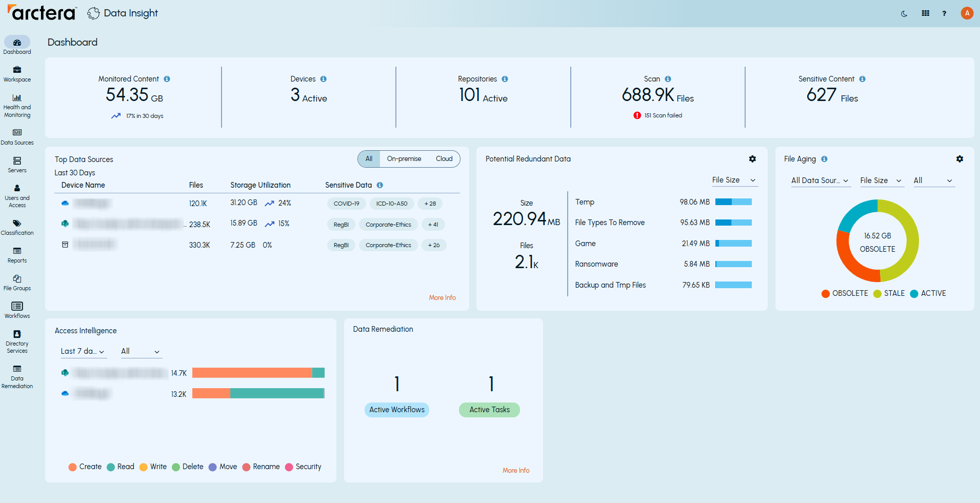Click More Info under Top Data Sources
The width and height of the screenshot is (980, 503).
[x=442, y=297]
